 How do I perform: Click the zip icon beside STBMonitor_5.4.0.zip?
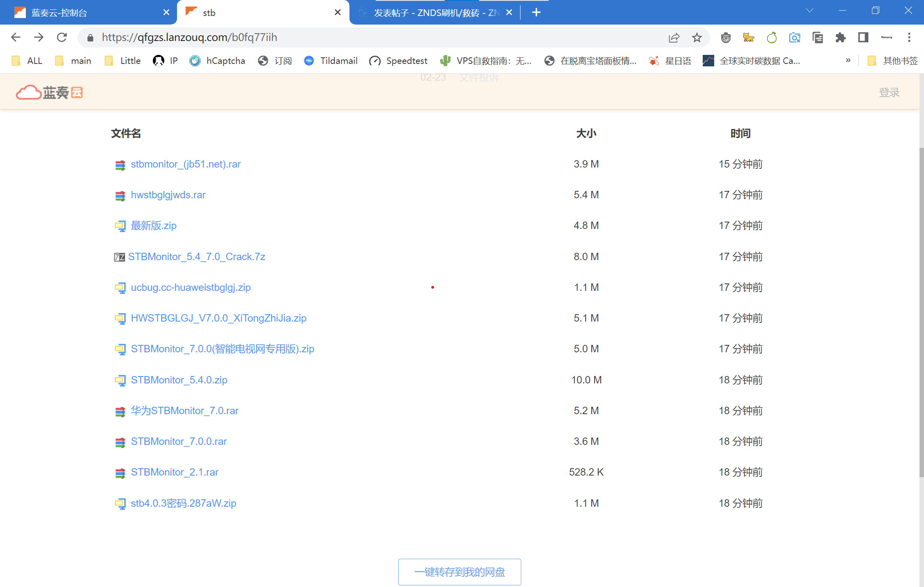[120, 381]
